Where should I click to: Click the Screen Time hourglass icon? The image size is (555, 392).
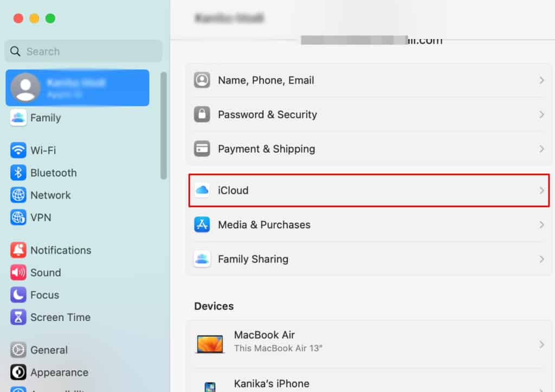point(18,317)
